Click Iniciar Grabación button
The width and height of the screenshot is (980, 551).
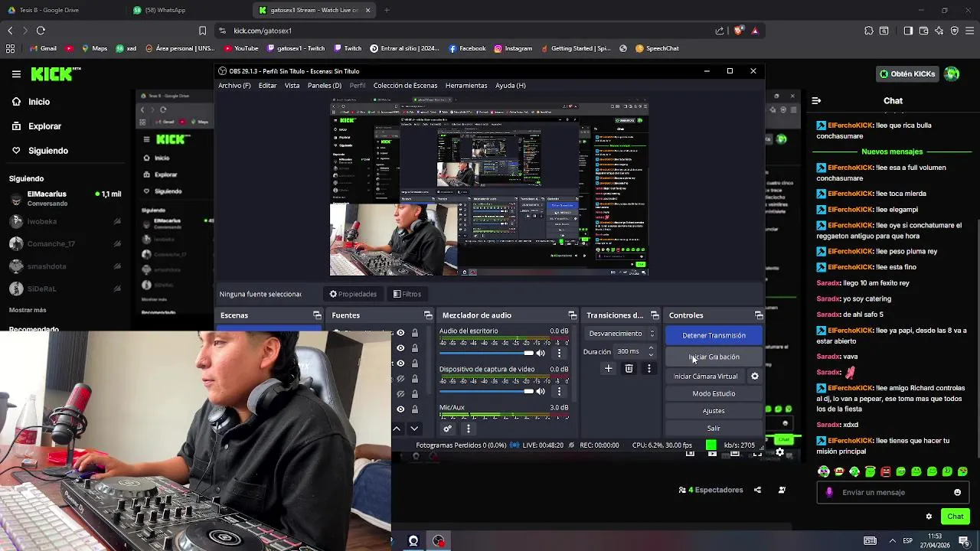tap(714, 357)
